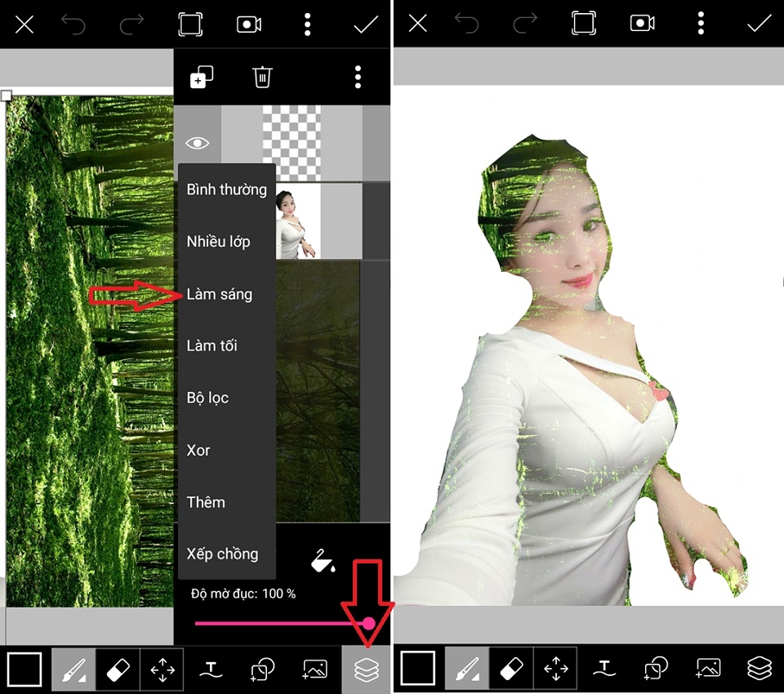This screenshot has height=694, width=784.
Task: Select Làm sáng blend mode
Action: 220,294
